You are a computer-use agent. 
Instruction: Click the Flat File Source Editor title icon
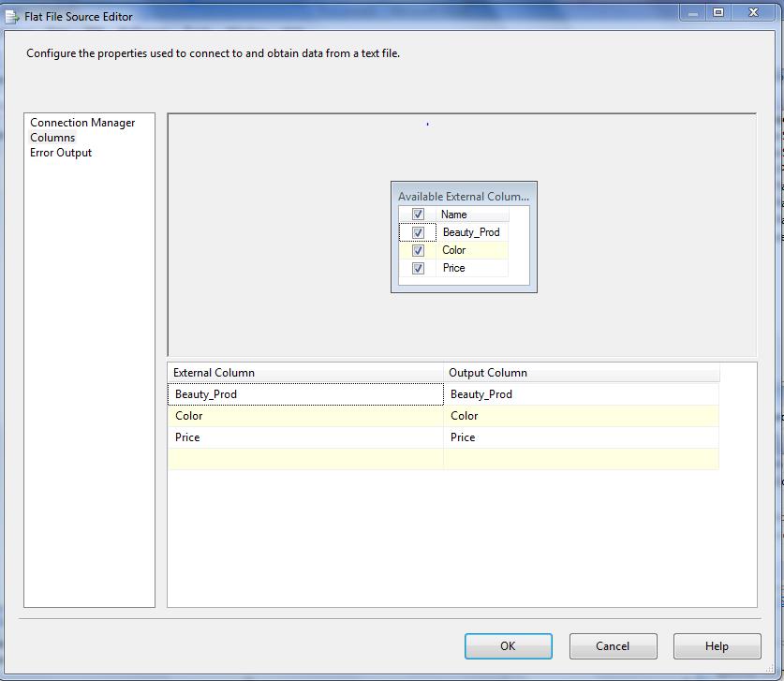[12, 16]
